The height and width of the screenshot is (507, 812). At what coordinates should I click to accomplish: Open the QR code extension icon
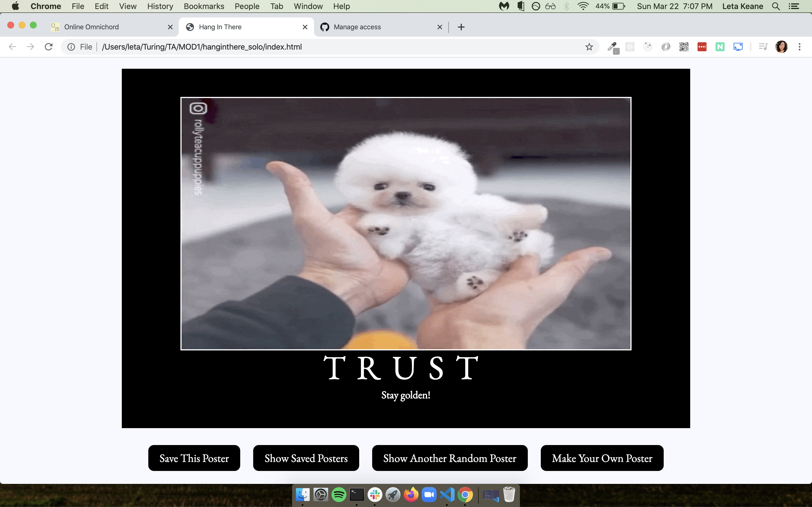click(x=683, y=47)
